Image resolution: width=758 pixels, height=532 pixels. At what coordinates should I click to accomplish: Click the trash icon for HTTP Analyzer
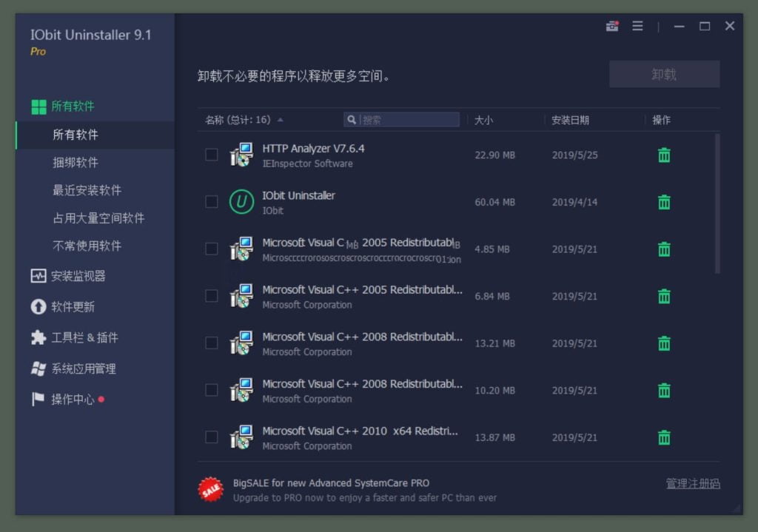tap(664, 155)
